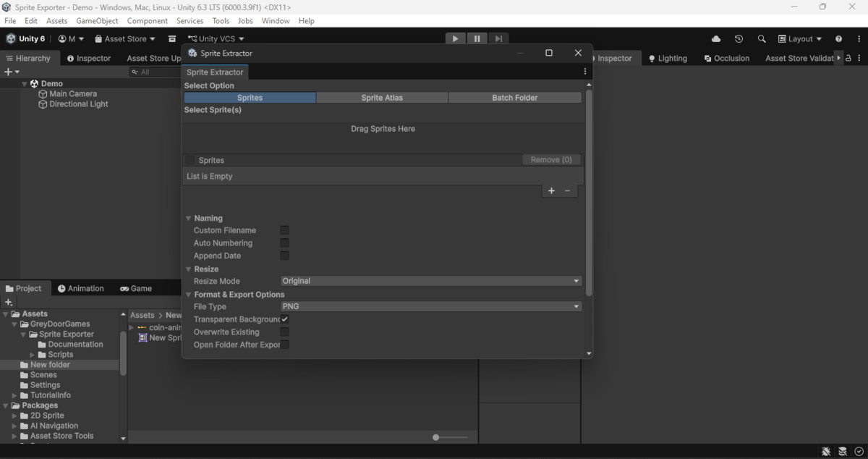Image resolution: width=868 pixels, height=459 pixels.
Task: Open the help question mark icon
Action: pos(838,39)
